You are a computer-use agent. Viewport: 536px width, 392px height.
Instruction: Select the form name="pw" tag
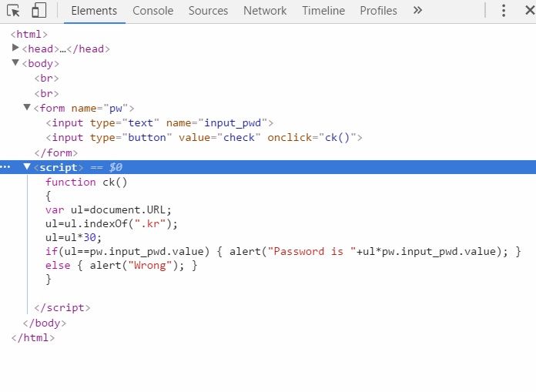84,109
